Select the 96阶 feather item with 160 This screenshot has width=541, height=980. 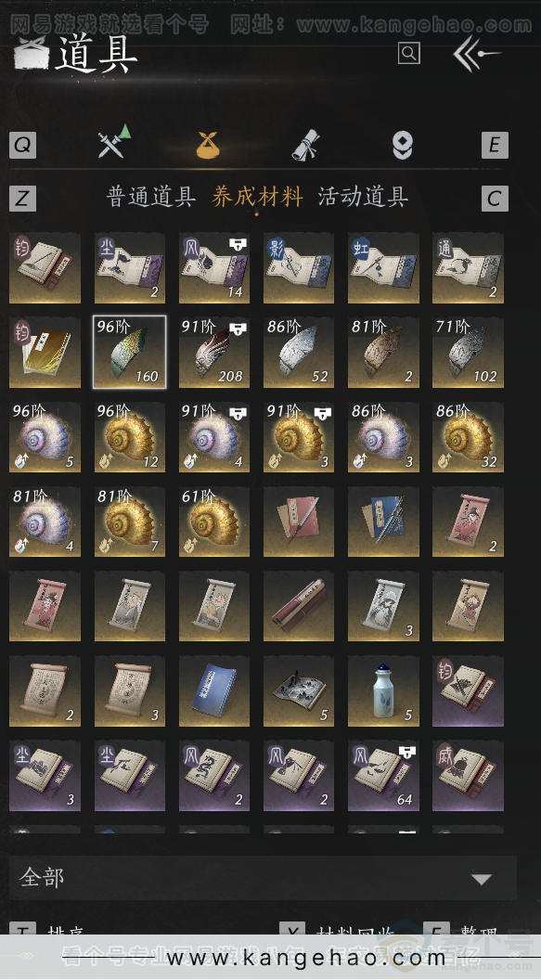tap(129, 352)
